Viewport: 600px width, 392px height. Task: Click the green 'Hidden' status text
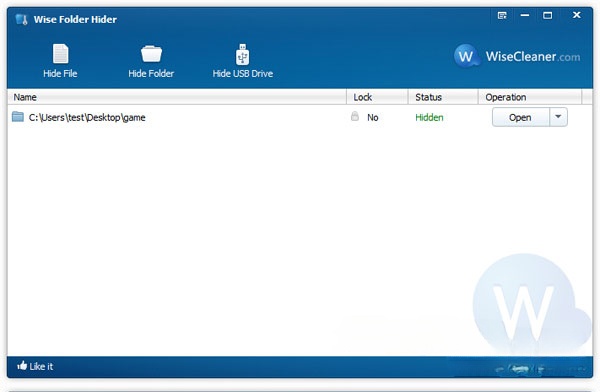point(429,118)
